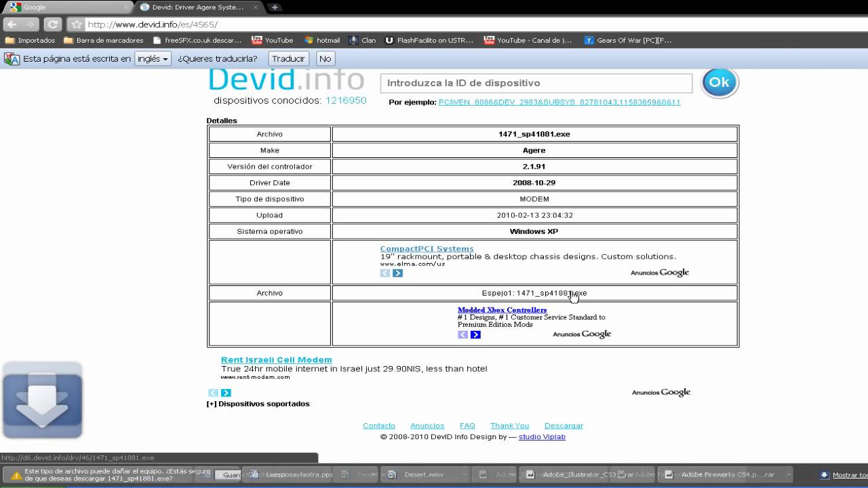Open the Laesposaylaotra.pps item in the download bar

click(292, 475)
